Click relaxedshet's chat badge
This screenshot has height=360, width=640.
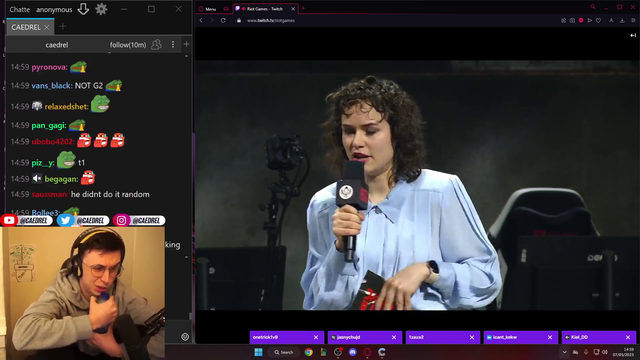(x=37, y=106)
